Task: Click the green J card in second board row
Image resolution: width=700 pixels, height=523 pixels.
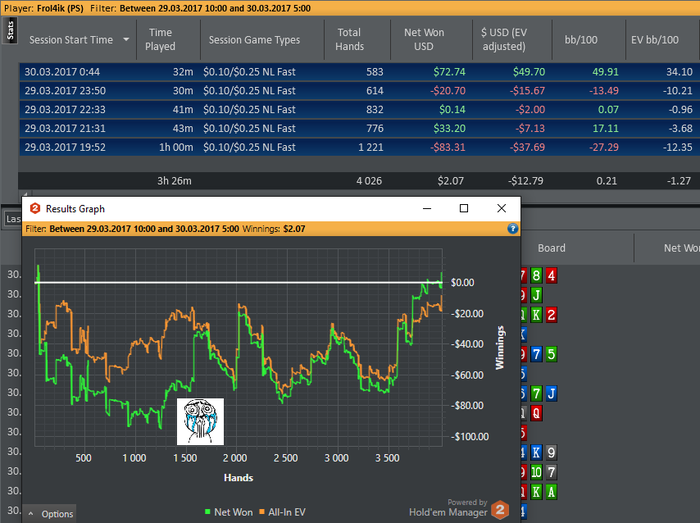Action: (536, 295)
